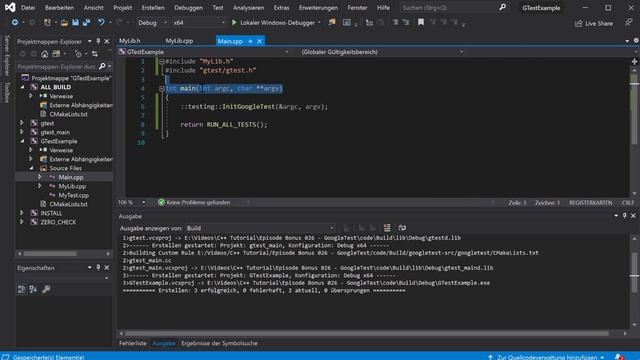640x360 pixels.
Task: Click the clear all output icon
Action: (387, 228)
